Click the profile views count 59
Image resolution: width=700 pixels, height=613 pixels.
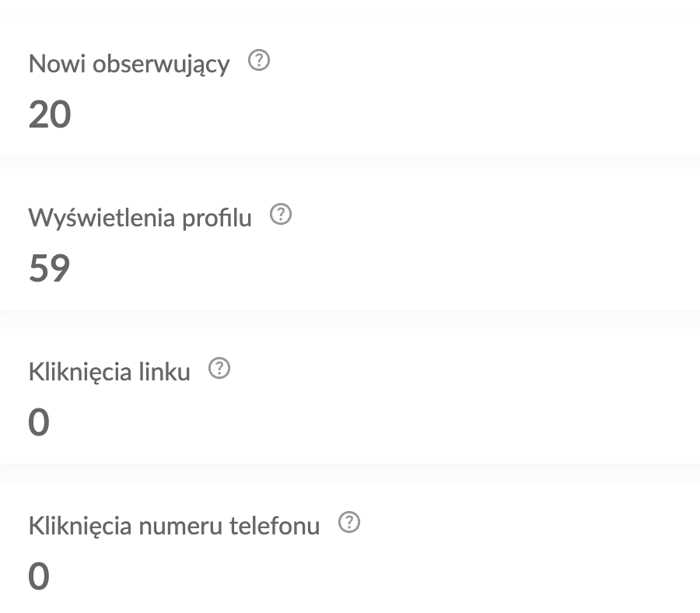click(x=50, y=268)
